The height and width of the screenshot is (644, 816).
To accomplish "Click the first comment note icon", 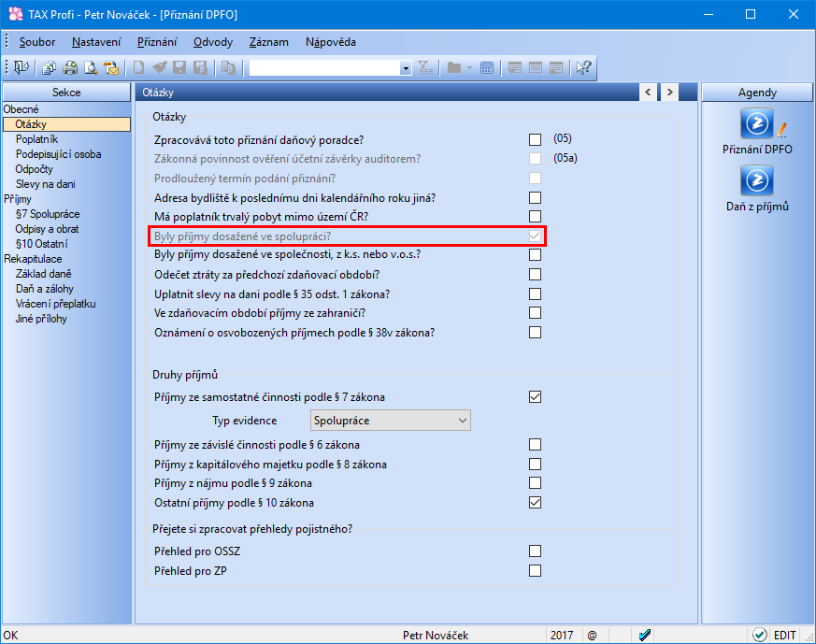I will (515, 67).
